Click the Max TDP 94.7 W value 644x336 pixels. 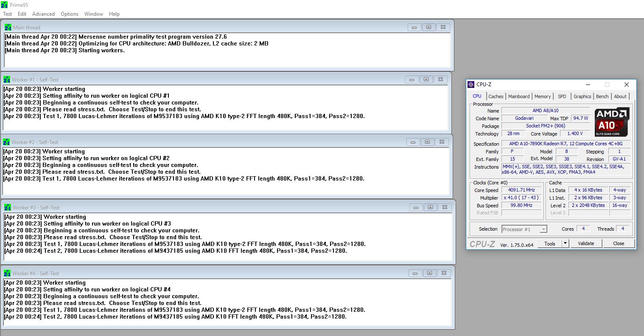[x=580, y=118]
